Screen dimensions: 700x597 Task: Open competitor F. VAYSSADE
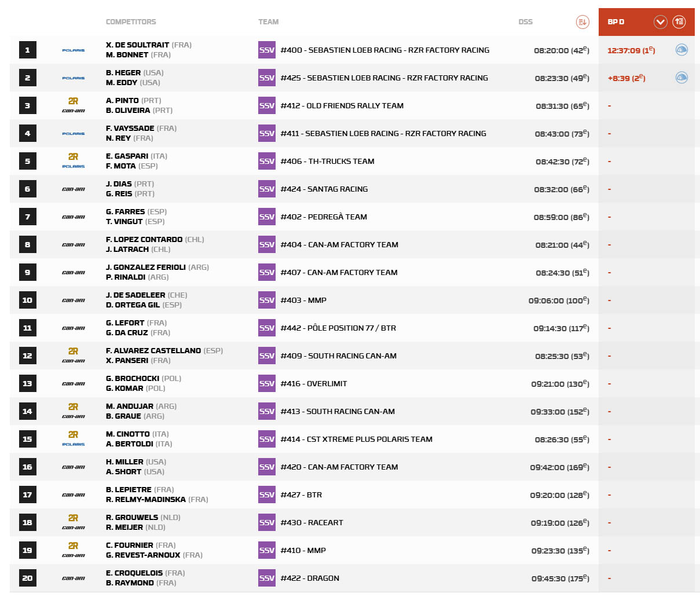tap(130, 129)
